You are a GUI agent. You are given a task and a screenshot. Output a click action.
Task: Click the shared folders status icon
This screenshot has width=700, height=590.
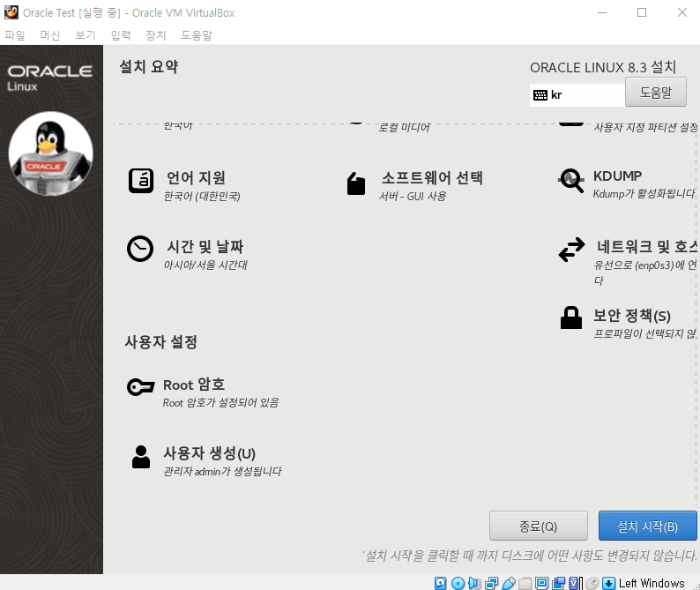(x=525, y=583)
